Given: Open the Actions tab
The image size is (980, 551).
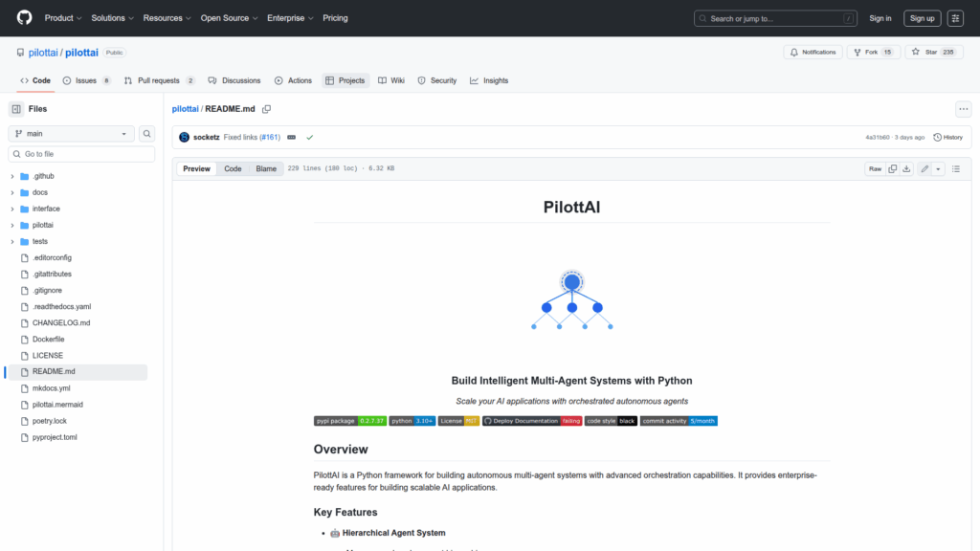Looking at the screenshot, I should coord(293,80).
